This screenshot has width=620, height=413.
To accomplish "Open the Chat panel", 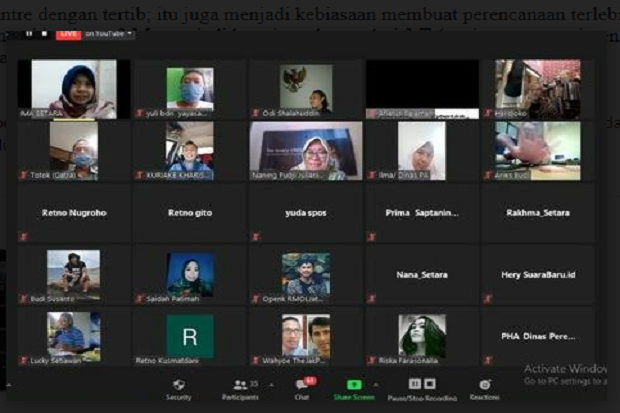I will [x=302, y=390].
